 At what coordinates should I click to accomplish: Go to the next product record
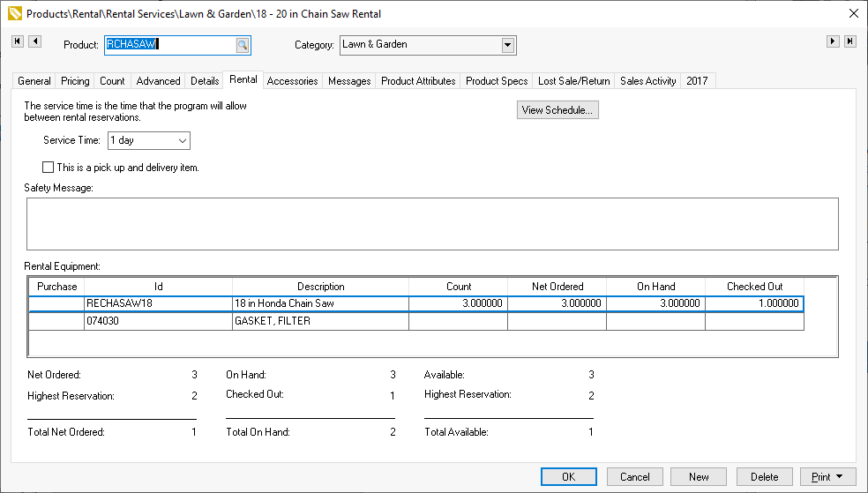point(832,41)
